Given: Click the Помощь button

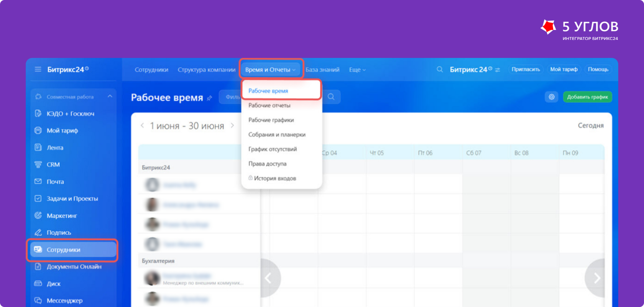Looking at the screenshot, I should click(598, 69).
